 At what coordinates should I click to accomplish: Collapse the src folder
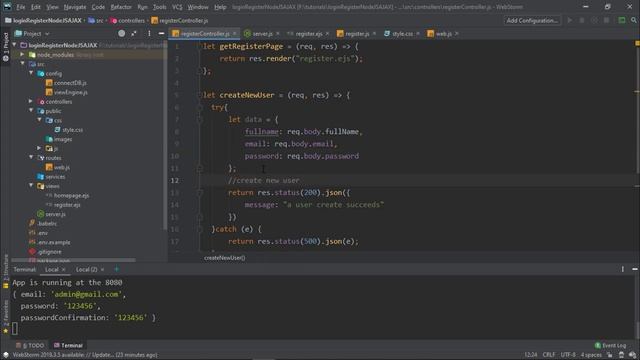point(22,64)
